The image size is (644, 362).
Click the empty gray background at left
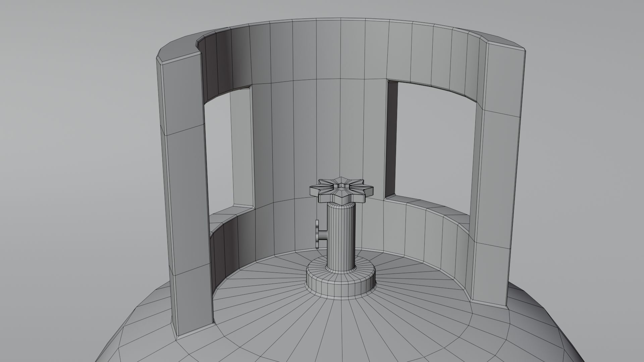coord(67,168)
